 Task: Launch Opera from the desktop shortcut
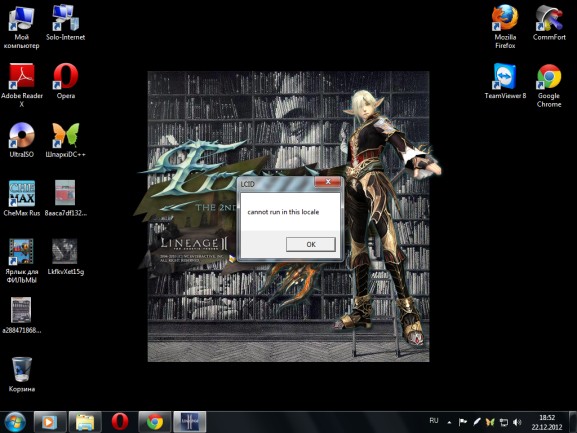click(x=66, y=81)
